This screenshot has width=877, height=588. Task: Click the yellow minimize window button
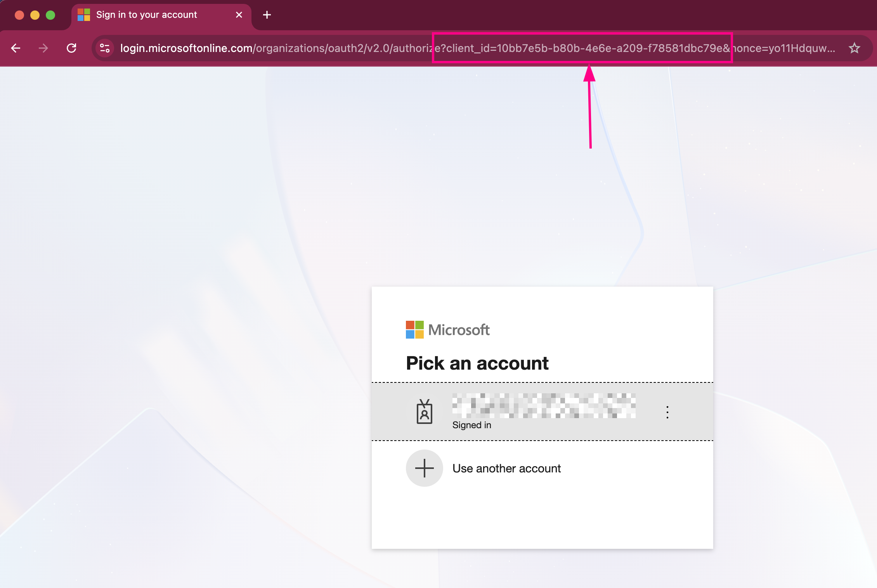coord(35,15)
